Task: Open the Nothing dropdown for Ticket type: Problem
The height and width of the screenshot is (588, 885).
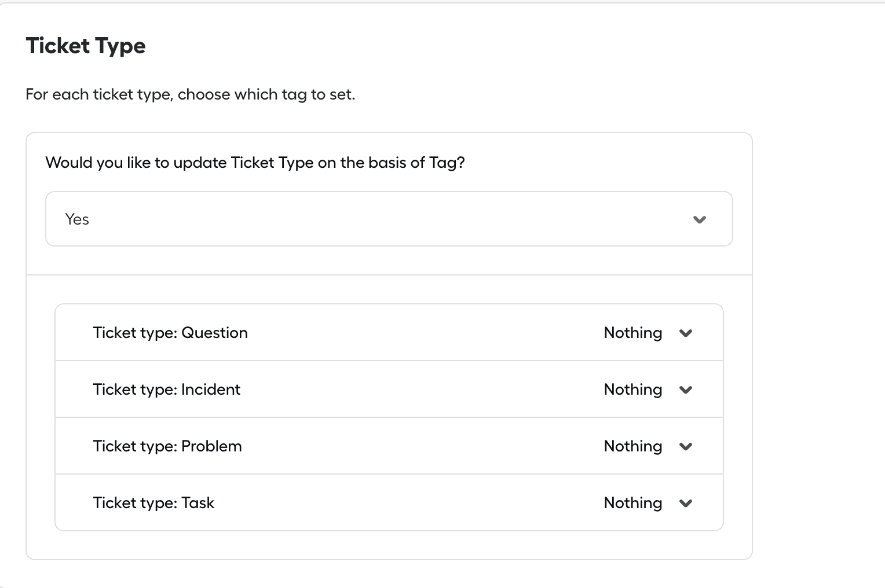Action: (648, 446)
